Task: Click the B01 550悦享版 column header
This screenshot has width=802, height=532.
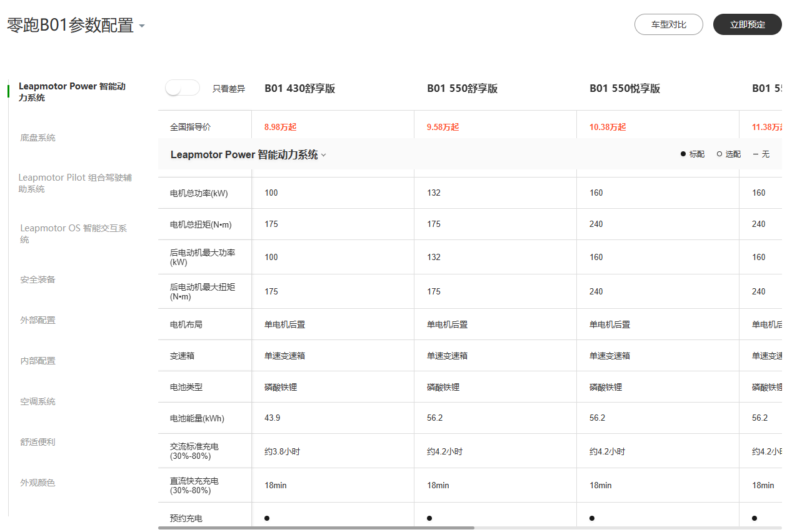Action: pyautogui.click(x=625, y=89)
